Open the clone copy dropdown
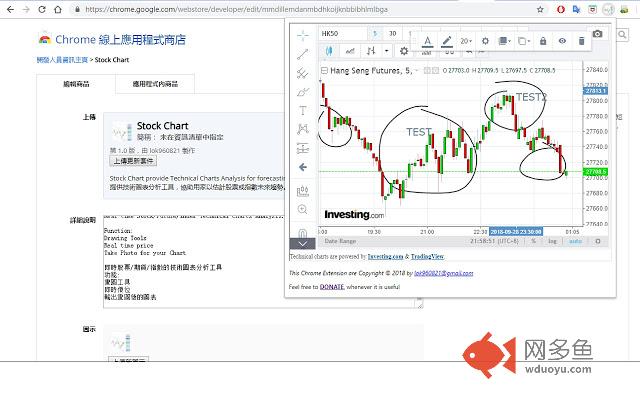This screenshot has width=640, height=400. [x=524, y=41]
